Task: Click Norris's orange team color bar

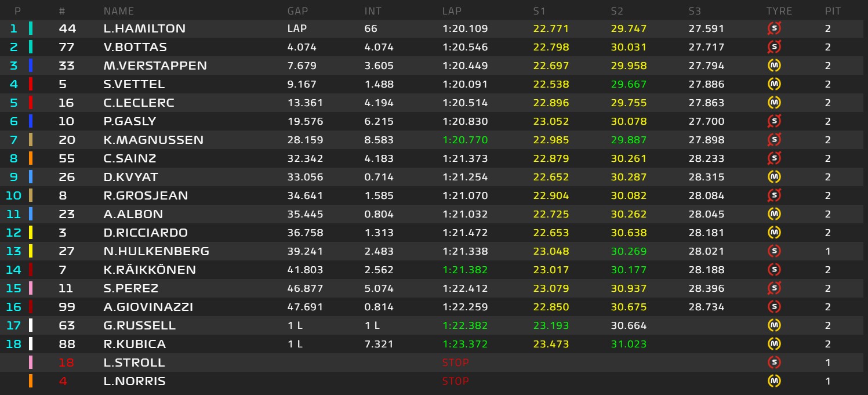Action: [x=31, y=381]
